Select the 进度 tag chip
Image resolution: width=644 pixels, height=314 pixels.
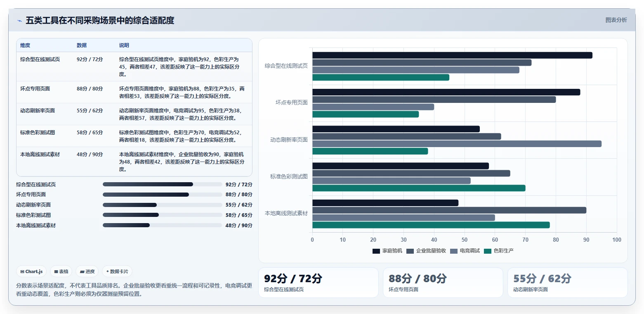click(87, 271)
